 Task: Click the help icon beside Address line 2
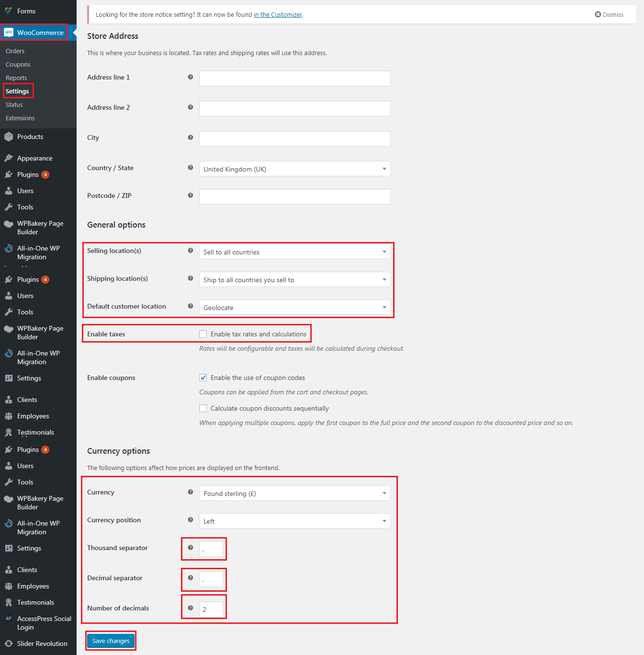(x=191, y=107)
